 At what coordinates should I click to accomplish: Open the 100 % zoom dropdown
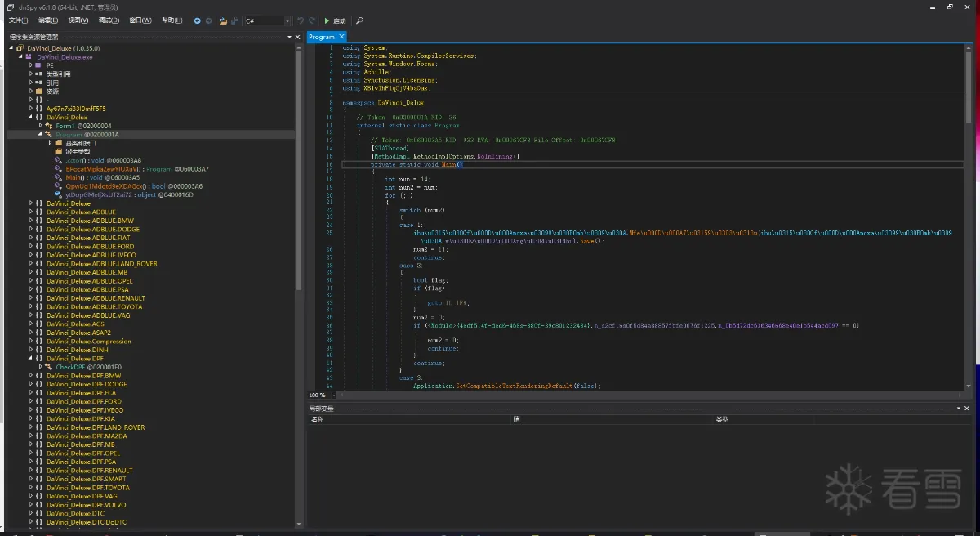click(x=336, y=395)
